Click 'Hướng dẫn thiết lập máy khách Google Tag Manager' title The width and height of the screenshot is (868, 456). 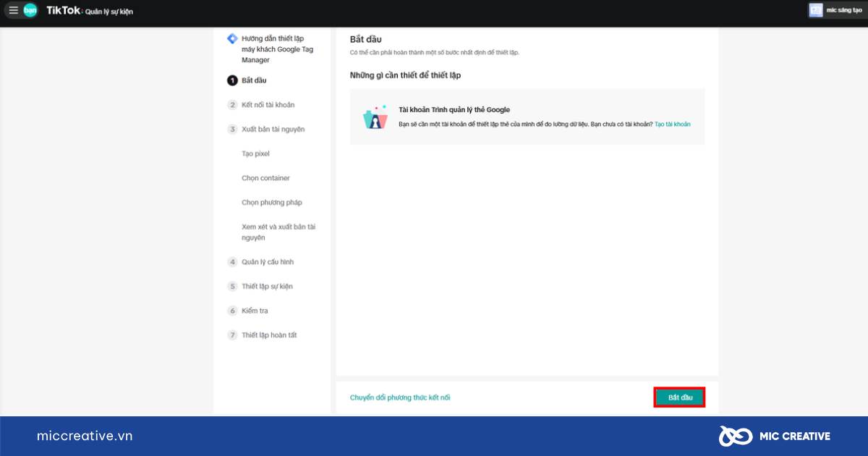click(x=278, y=49)
